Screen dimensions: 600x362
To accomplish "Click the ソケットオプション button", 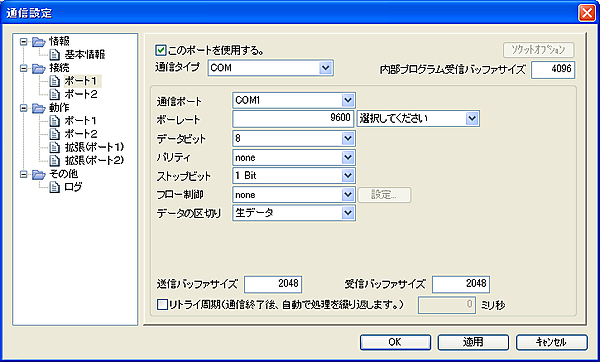I will point(538,50).
